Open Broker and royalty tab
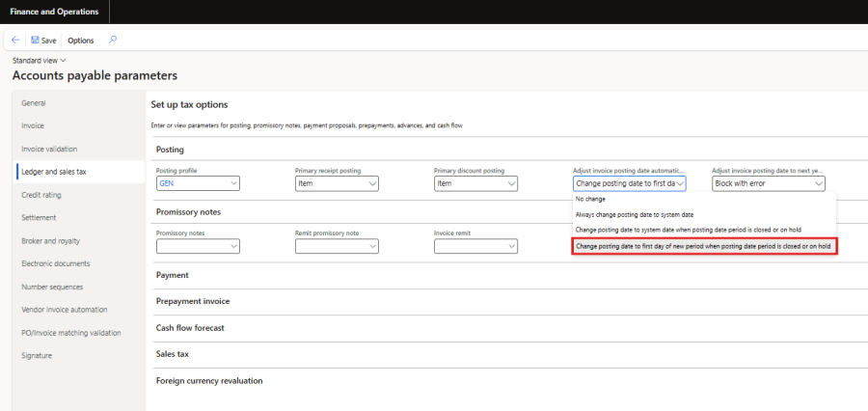Screen dimensions: 868x411 [50, 241]
